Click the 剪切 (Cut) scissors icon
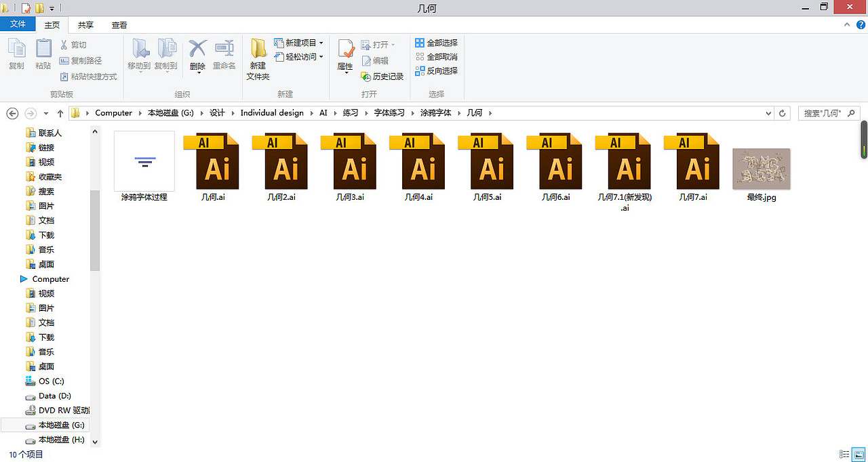This screenshot has height=462, width=868. point(64,45)
